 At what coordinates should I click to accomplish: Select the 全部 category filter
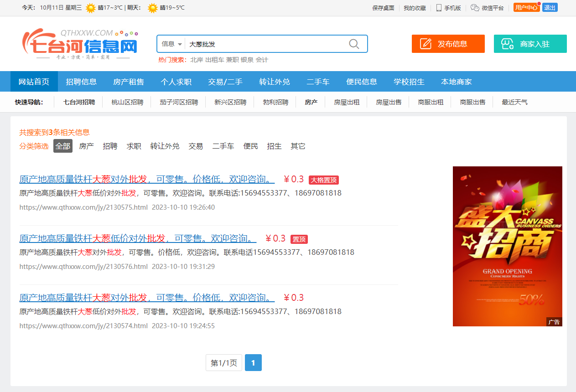pos(63,146)
